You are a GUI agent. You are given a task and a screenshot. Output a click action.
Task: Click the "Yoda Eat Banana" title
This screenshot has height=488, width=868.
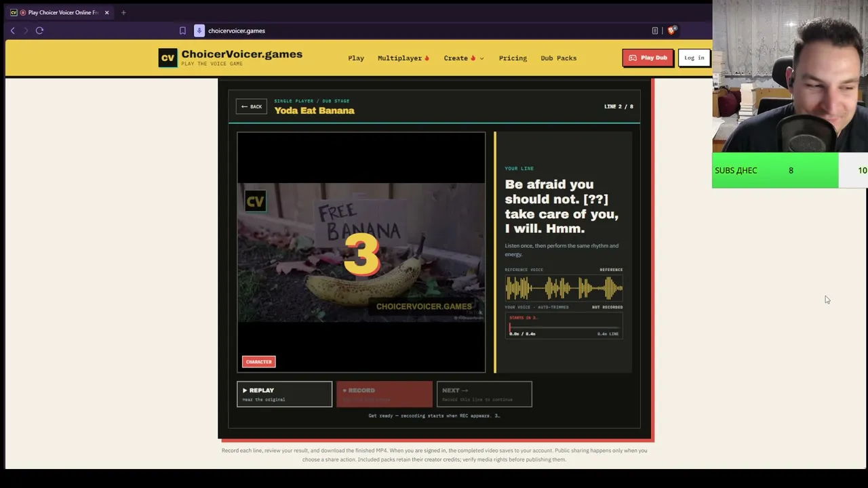point(314,110)
